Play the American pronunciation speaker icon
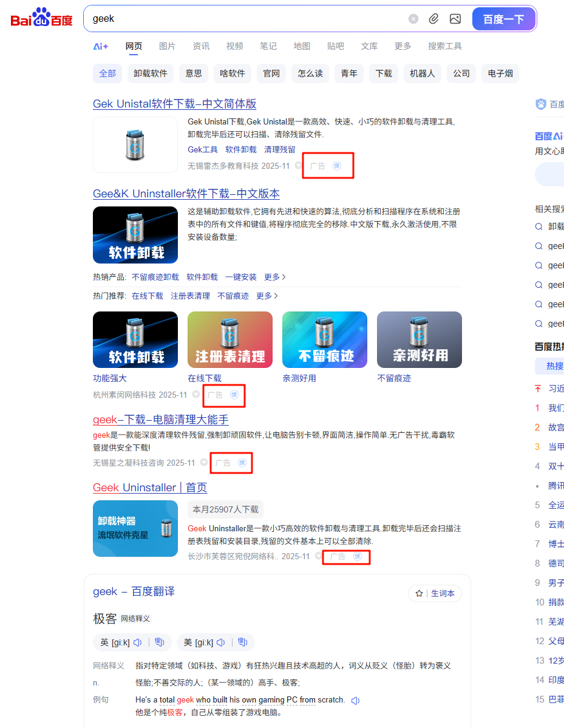 221,642
